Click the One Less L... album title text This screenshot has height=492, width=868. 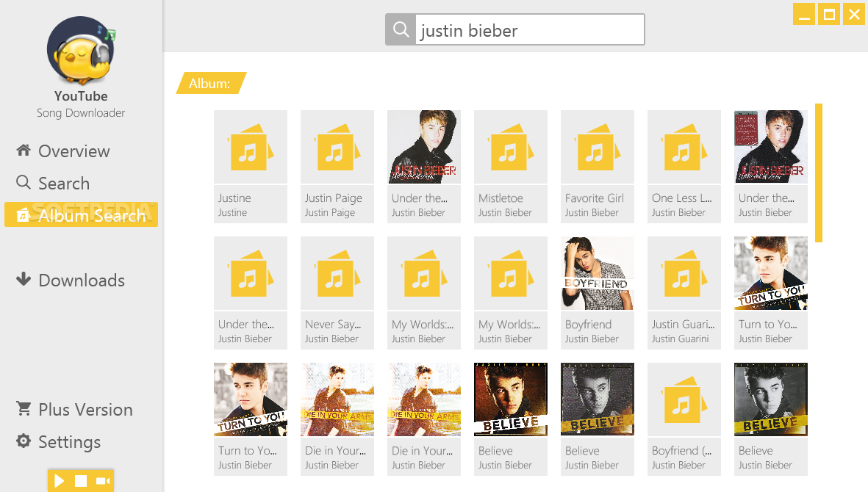(x=681, y=198)
